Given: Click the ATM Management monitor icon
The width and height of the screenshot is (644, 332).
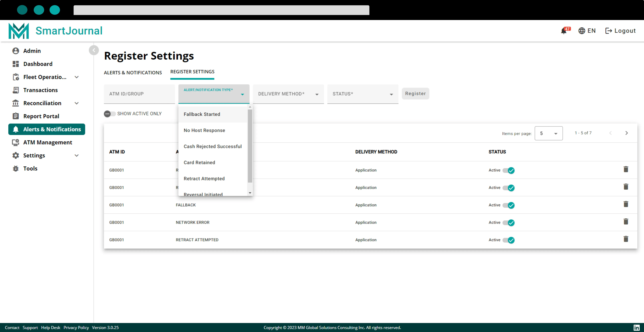Looking at the screenshot, I should (x=16, y=142).
